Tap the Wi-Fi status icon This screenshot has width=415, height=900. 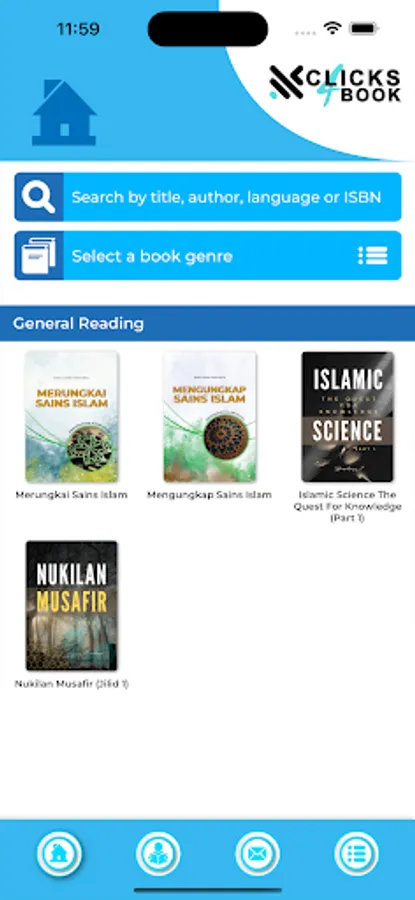[332, 28]
